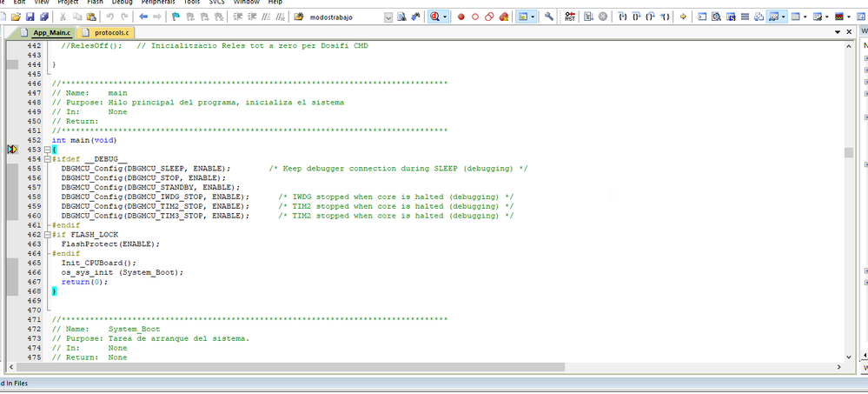Open the Watch windows dropdown arrow
Screen dimensions: 868x394
[784, 17]
